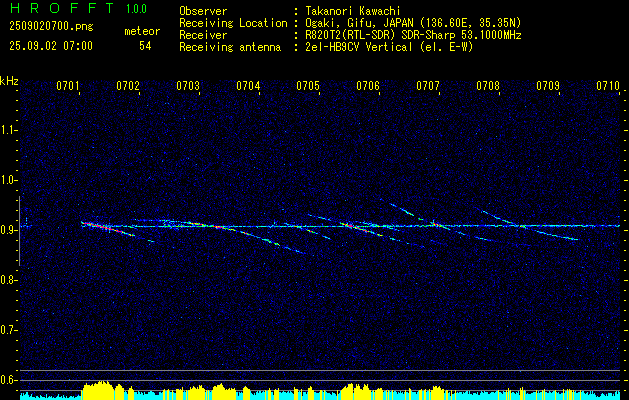This screenshot has height=400, width=629.
Task: Click the 0708 time marker
Action: (x=488, y=86)
